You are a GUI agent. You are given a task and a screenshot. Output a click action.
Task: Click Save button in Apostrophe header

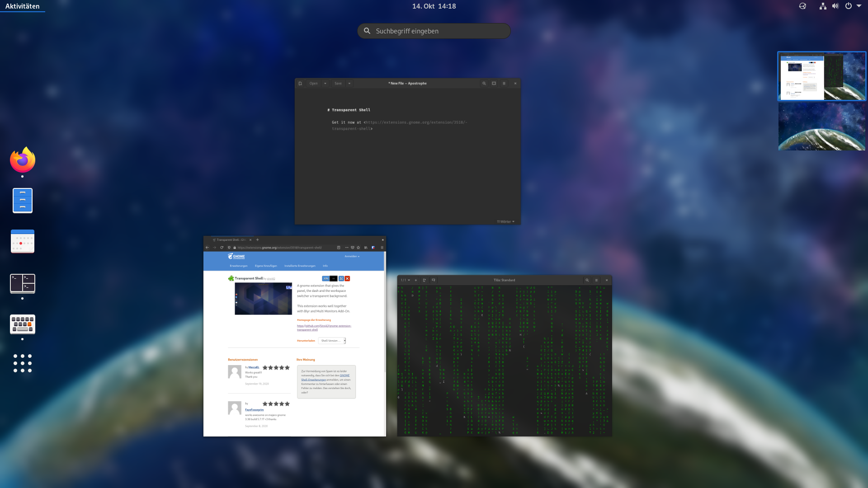(338, 83)
